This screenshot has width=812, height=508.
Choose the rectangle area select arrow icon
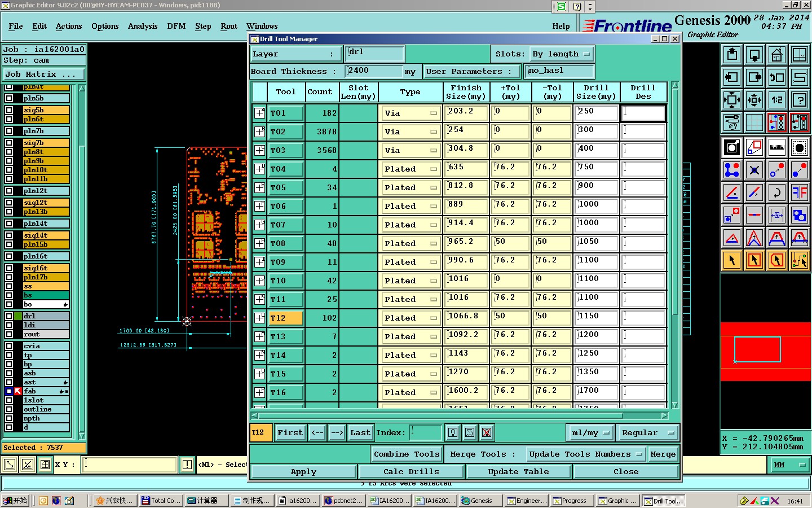754,260
